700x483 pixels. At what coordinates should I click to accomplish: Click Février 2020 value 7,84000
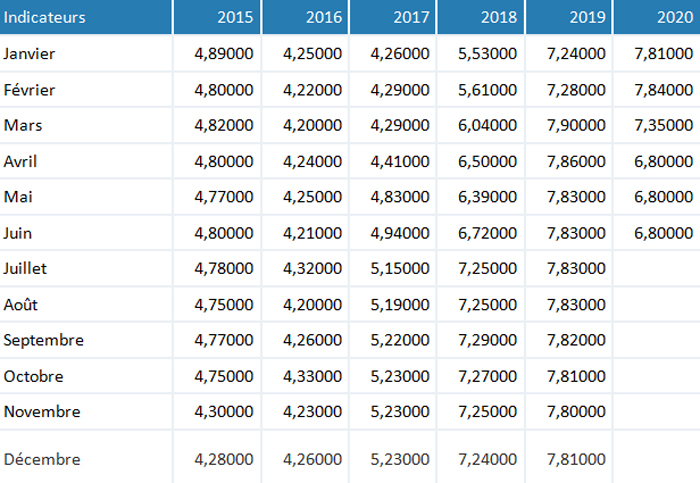coord(664,90)
